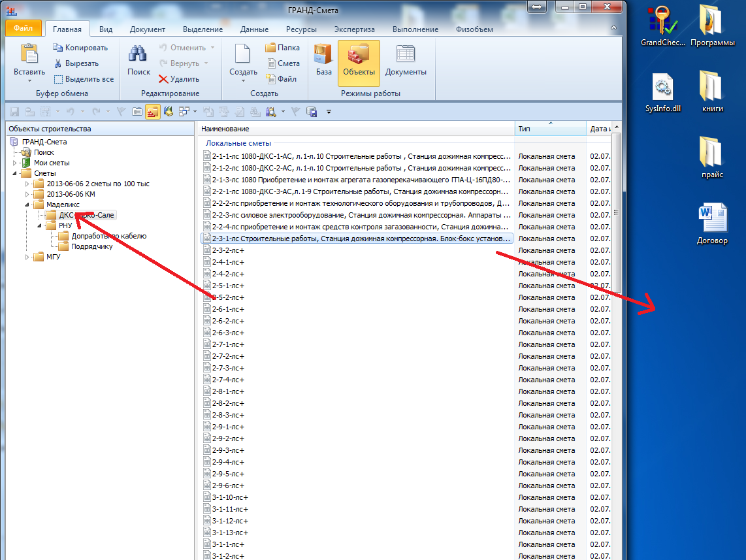Sort by the Дата column header
The height and width of the screenshot is (560, 746).
pyautogui.click(x=599, y=129)
